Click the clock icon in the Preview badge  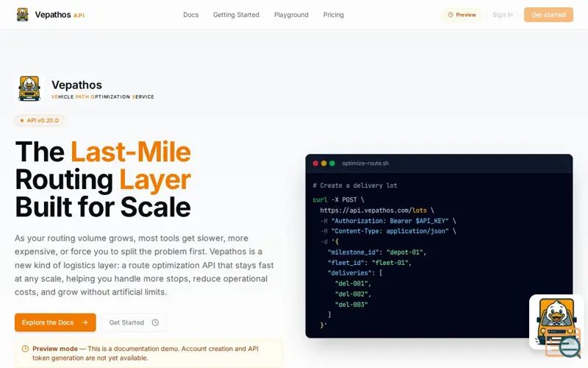tap(451, 15)
